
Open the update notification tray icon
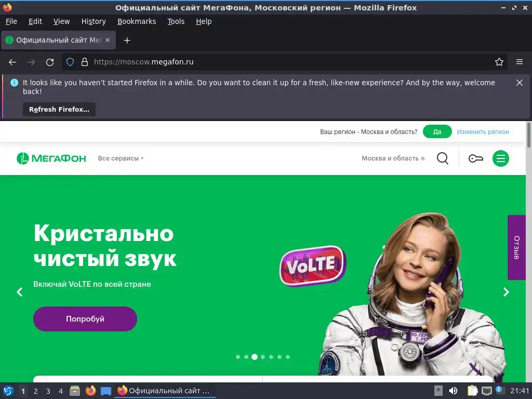[499, 390]
